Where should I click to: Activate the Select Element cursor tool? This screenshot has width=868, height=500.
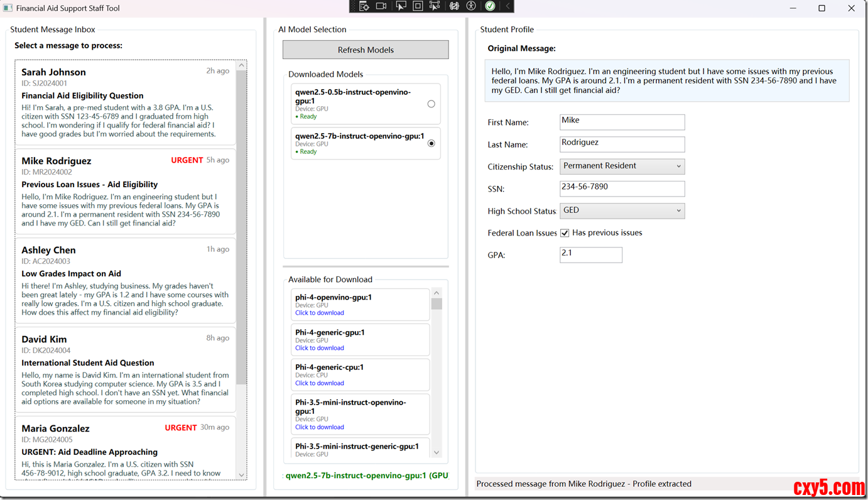[401, 6]
